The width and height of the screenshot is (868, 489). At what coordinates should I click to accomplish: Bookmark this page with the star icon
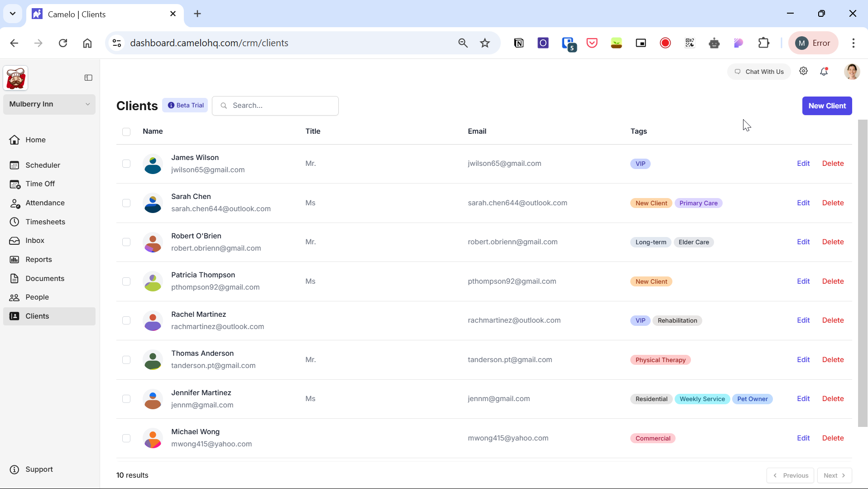click(x=485, y=43)
